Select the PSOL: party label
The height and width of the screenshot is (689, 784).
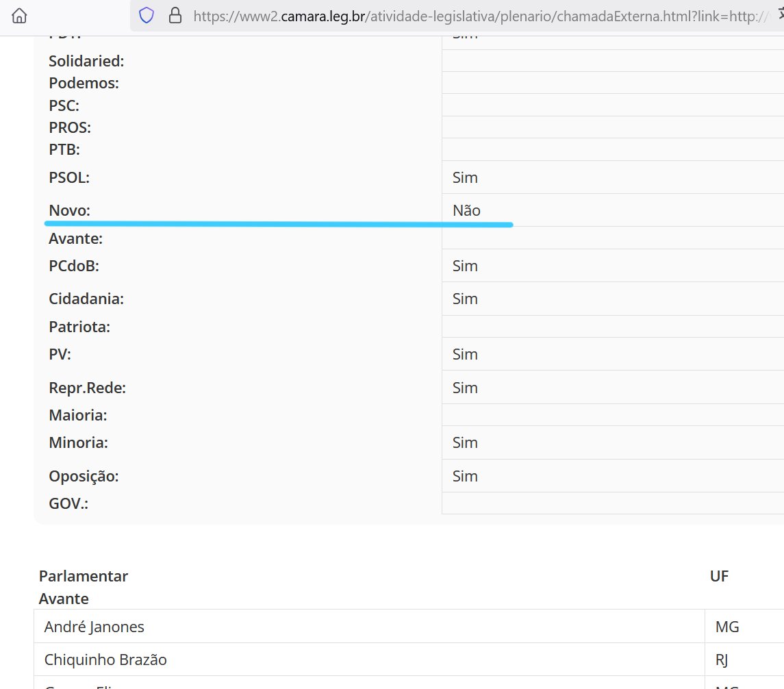tap(69, 177)
